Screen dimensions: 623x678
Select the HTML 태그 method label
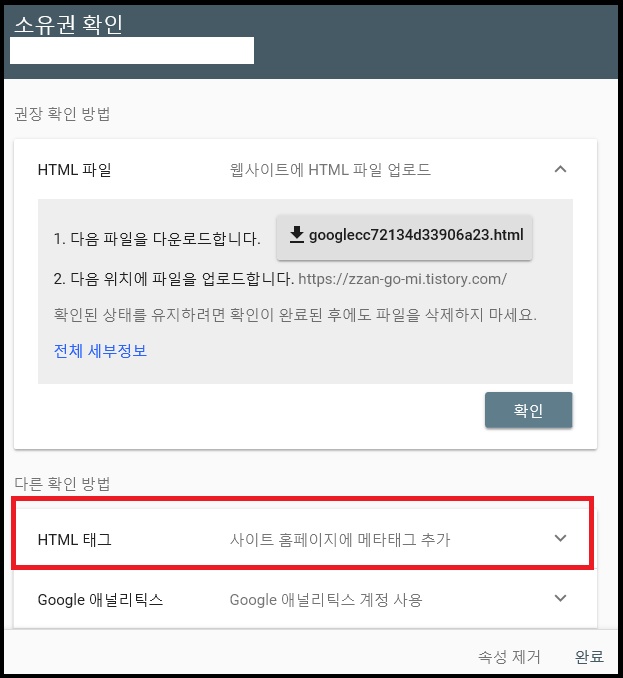pos(75,540)
